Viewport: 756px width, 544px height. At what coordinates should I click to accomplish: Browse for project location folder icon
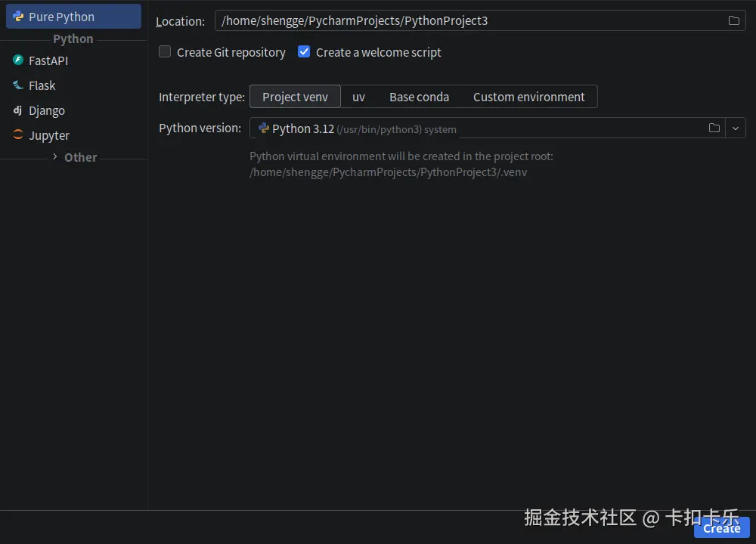734,20
